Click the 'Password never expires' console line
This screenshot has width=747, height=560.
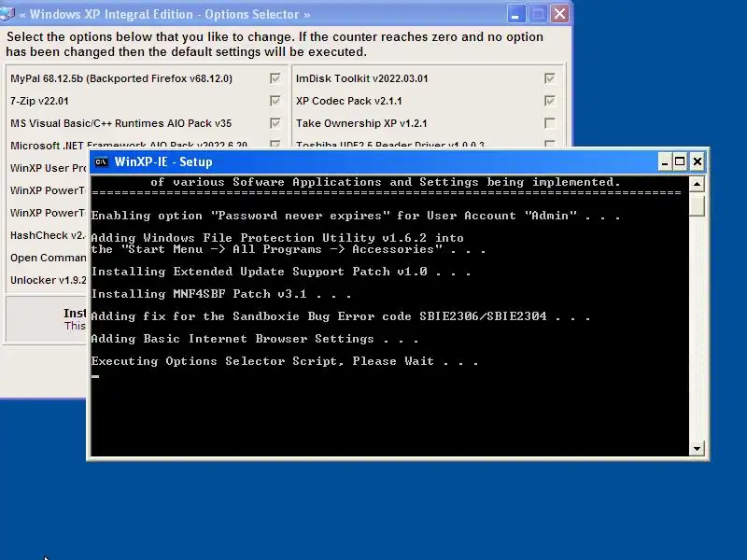click(x=356, y=216)
